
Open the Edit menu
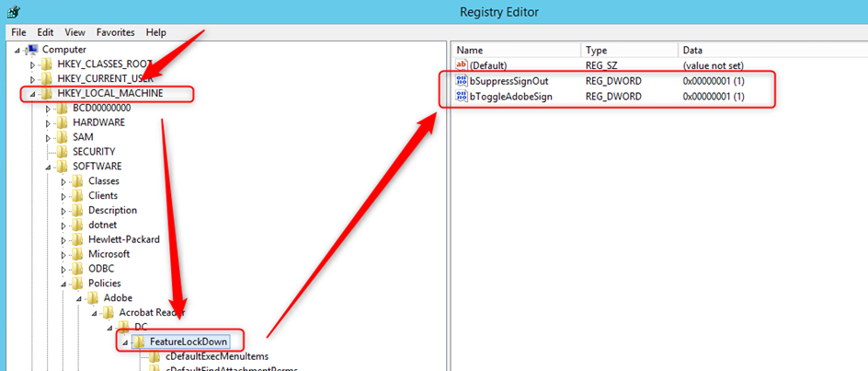[45, 32]
